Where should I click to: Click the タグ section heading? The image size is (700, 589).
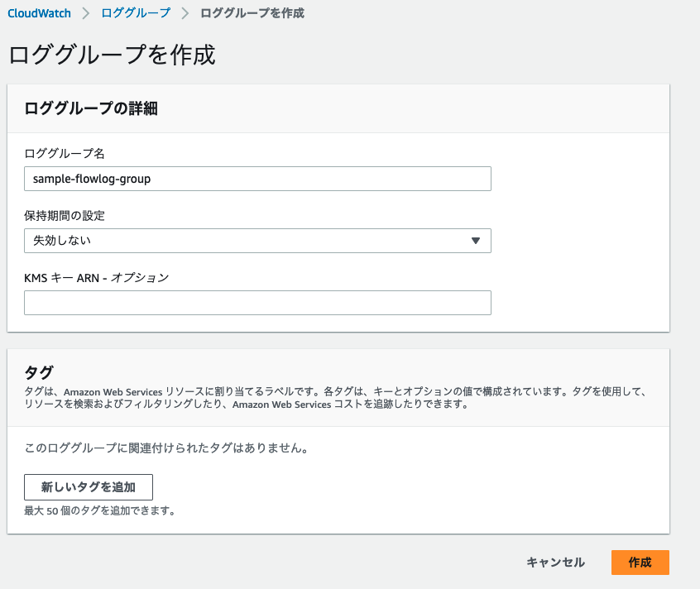[40, 371]
